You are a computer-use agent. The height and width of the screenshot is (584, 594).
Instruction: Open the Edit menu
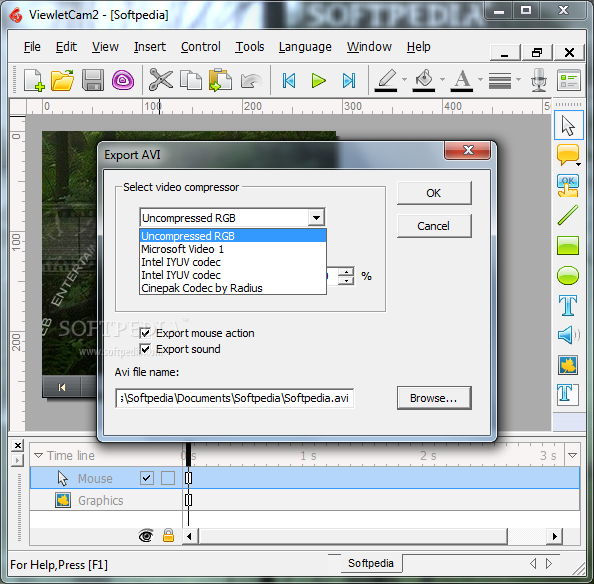[x=66, y=47]
